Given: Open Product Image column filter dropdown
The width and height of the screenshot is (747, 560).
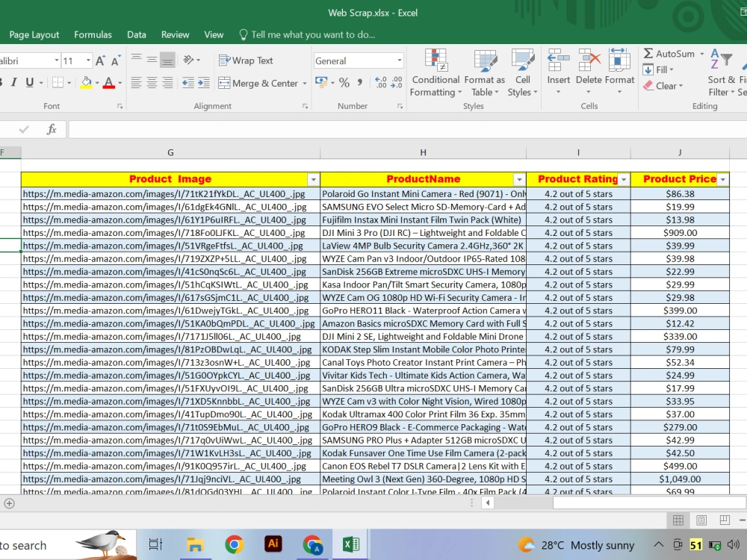Looking at the screenshot, I should coord(313,179).
